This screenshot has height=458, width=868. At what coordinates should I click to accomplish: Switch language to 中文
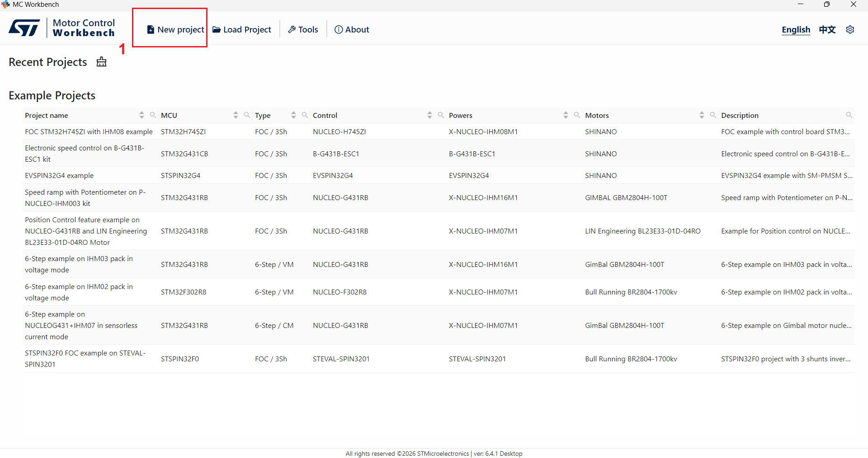[827, 29]
